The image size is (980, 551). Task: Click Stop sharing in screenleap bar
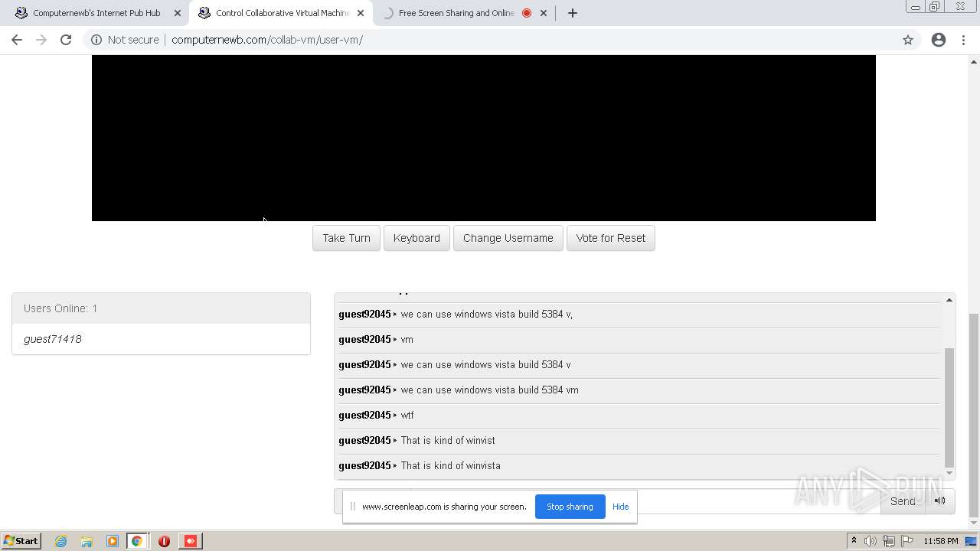(x=570, y=507)
